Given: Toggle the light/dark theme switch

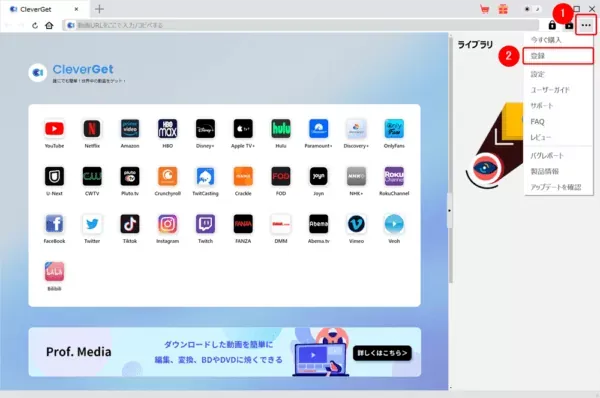Looking at the screenshot, I should pyautogui.click(x=532, y=9).
